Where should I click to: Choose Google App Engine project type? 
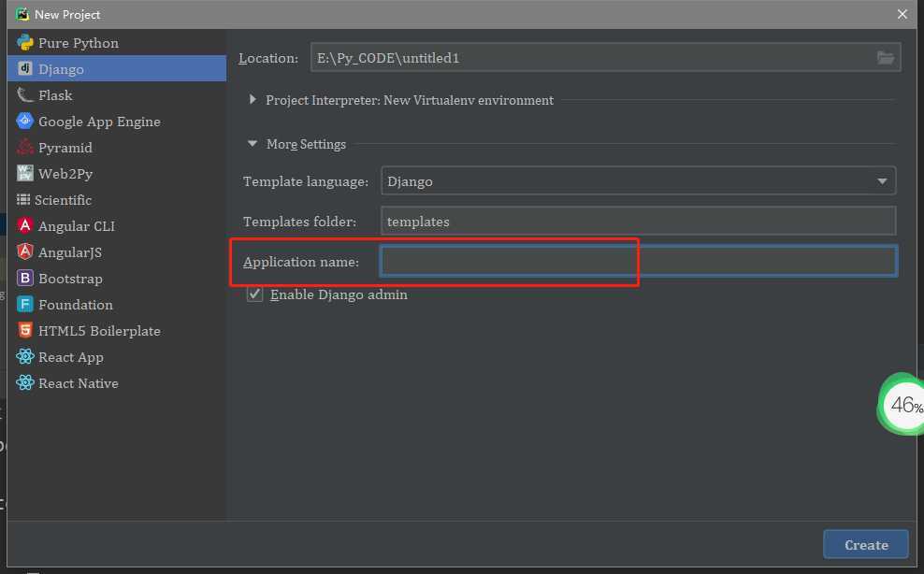click(99, 122)
